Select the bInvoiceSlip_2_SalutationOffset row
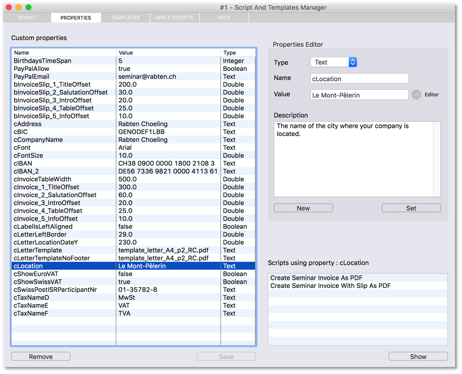Screen dimensions: 462x374 (133, 92)
